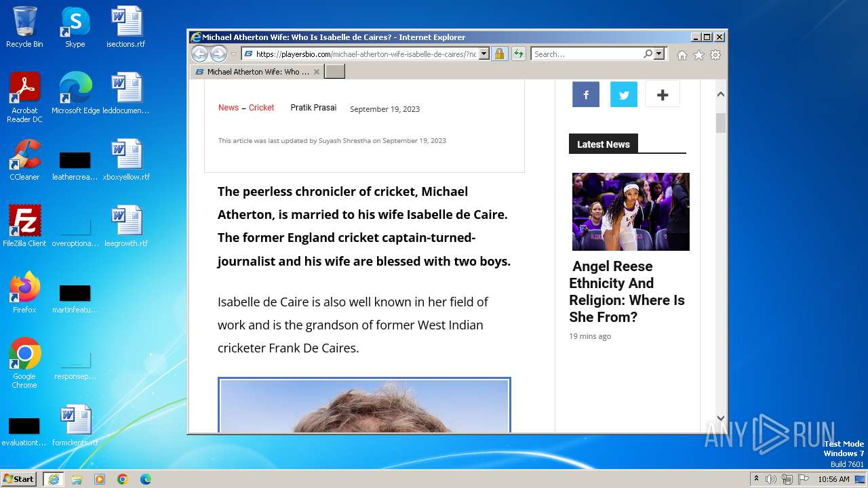This screenshot has height=488, width=868.
Task: Click the Angel Reese article thumbnail
Action: tap(631, 211)
